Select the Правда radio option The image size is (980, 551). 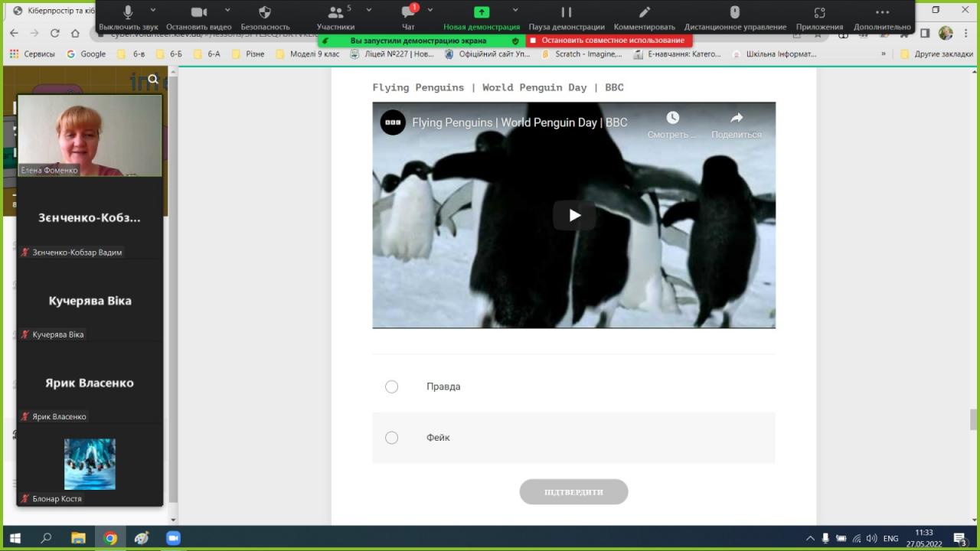pos(392,386)
